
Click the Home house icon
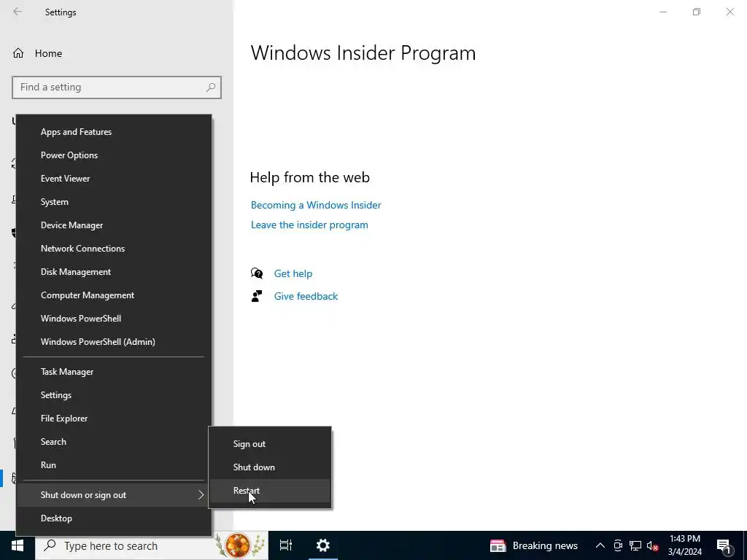18,53
